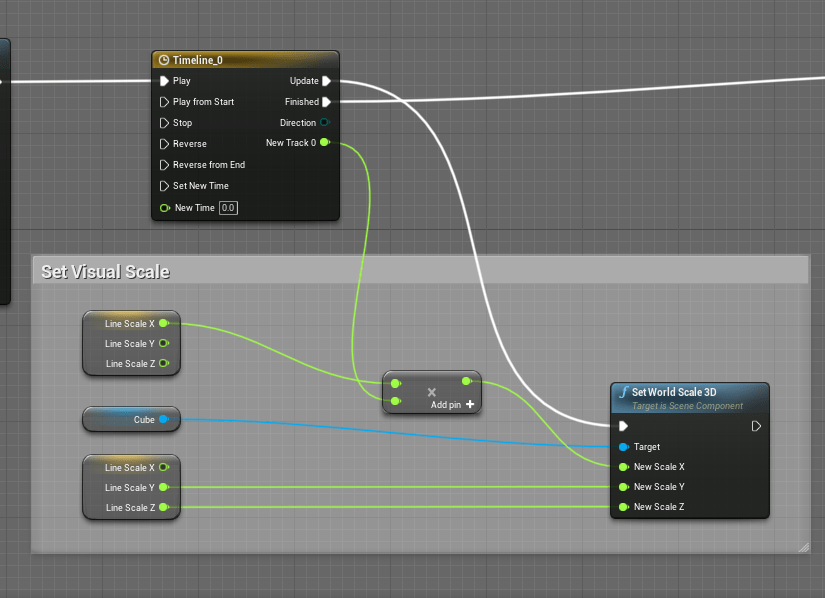Click the Cube variable output pin

pyautogui.click(x=164, y=420)
